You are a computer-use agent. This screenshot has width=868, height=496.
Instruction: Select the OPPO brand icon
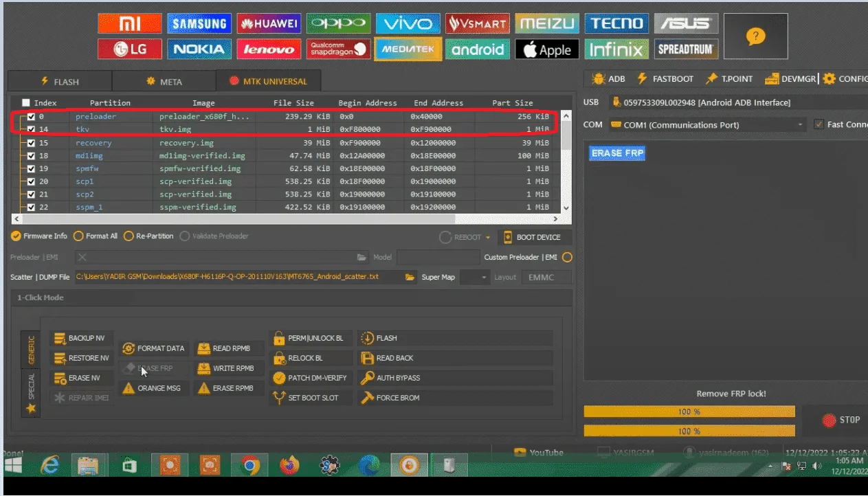click(338, 24)
